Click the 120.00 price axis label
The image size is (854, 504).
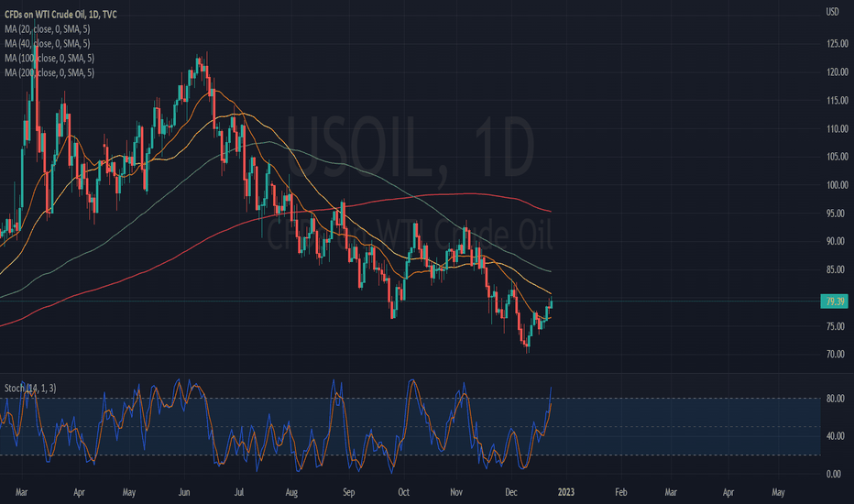tap(838, 71)
